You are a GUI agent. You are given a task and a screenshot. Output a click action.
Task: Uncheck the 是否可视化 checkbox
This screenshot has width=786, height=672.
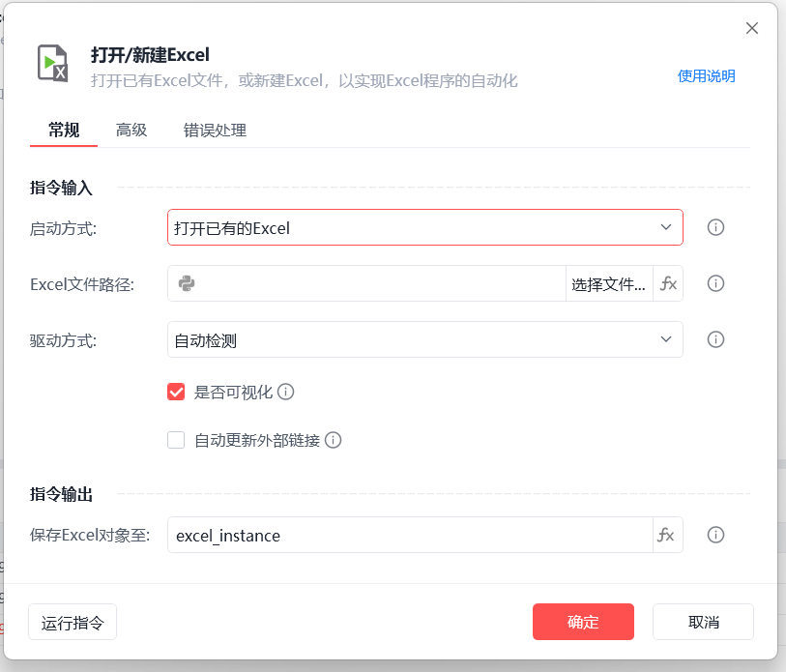click(176, 392)
